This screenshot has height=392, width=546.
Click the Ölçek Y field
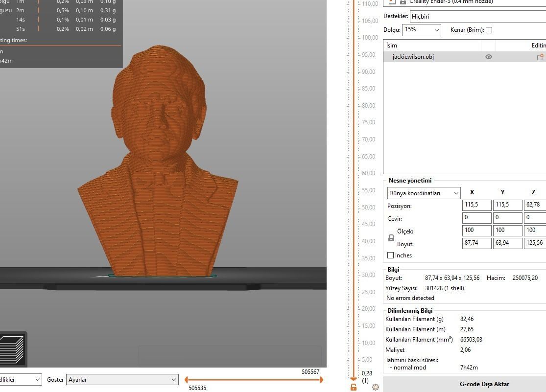coord(508,230)
